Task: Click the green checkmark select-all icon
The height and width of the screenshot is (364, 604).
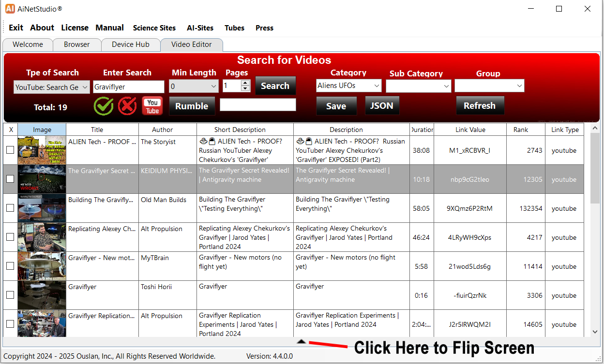Action: tap(104, 106)
